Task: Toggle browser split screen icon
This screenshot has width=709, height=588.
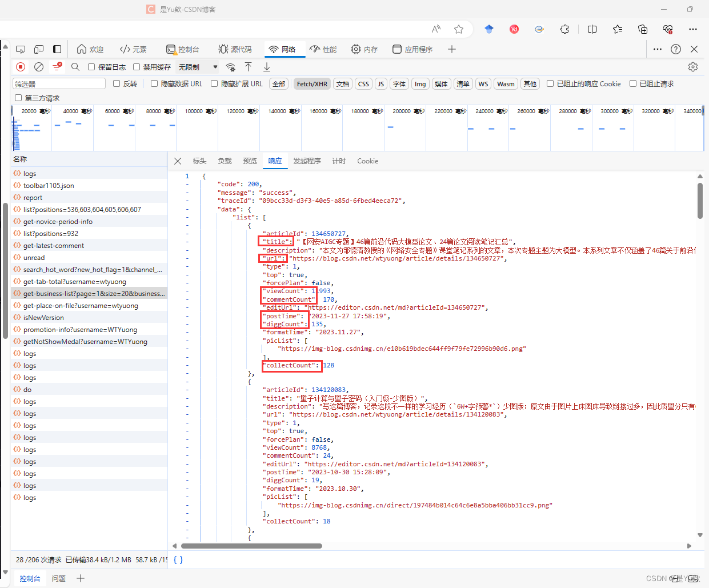Action: coord(592,29)
